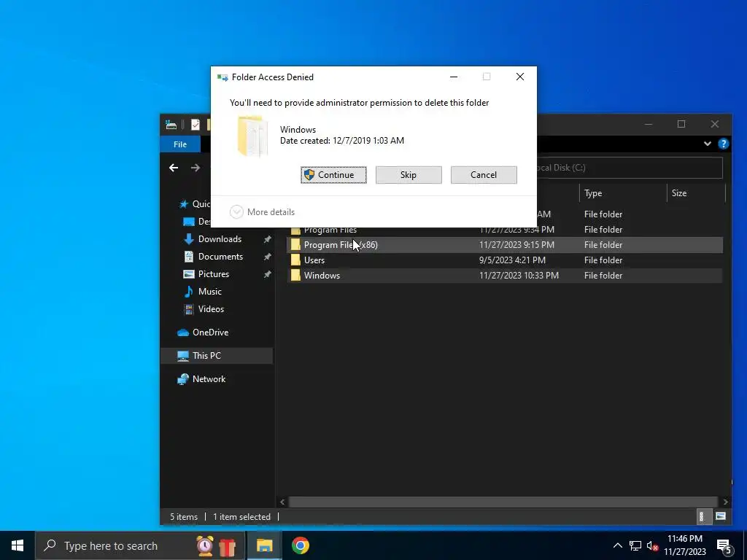Skip deleting the Windows folder
Viewport: 747px width, 560px height.
pos(409,175)
